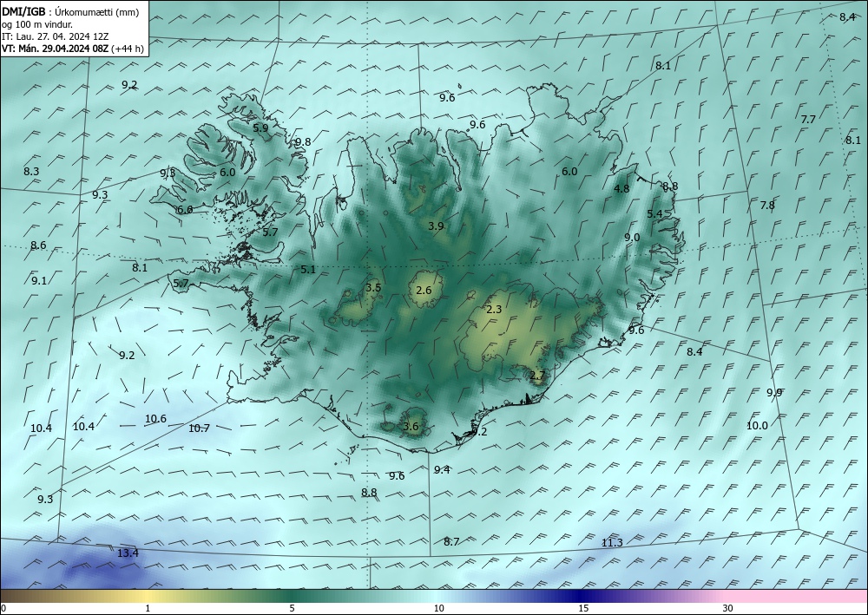
Task: Click the 10.0 value on the map
Action: 757,425
